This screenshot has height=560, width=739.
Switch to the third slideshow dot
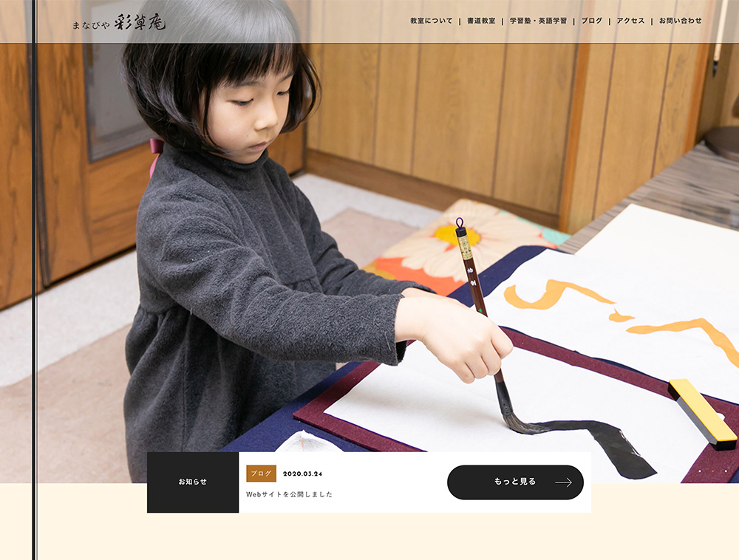(x=726, y=471)
